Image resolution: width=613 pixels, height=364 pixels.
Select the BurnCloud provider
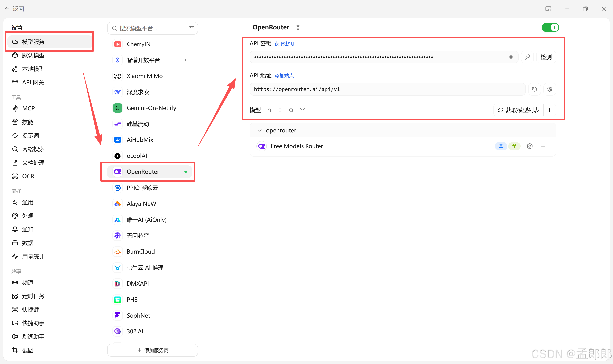[150, 252]
